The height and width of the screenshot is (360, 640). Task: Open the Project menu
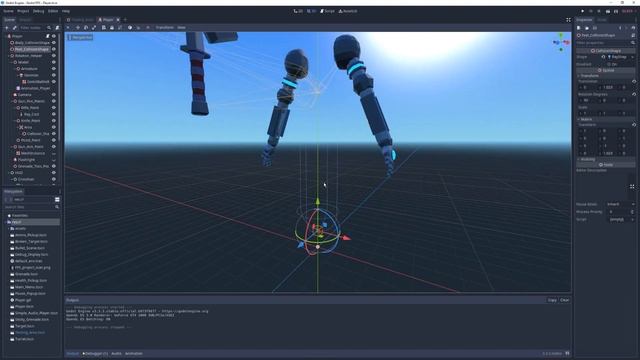tap(23, 11)
